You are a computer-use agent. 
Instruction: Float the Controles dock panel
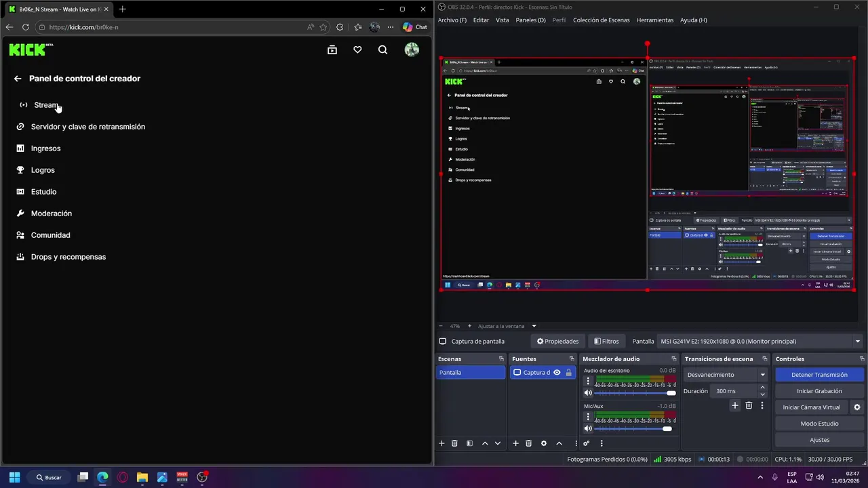[x=862, y=359]
